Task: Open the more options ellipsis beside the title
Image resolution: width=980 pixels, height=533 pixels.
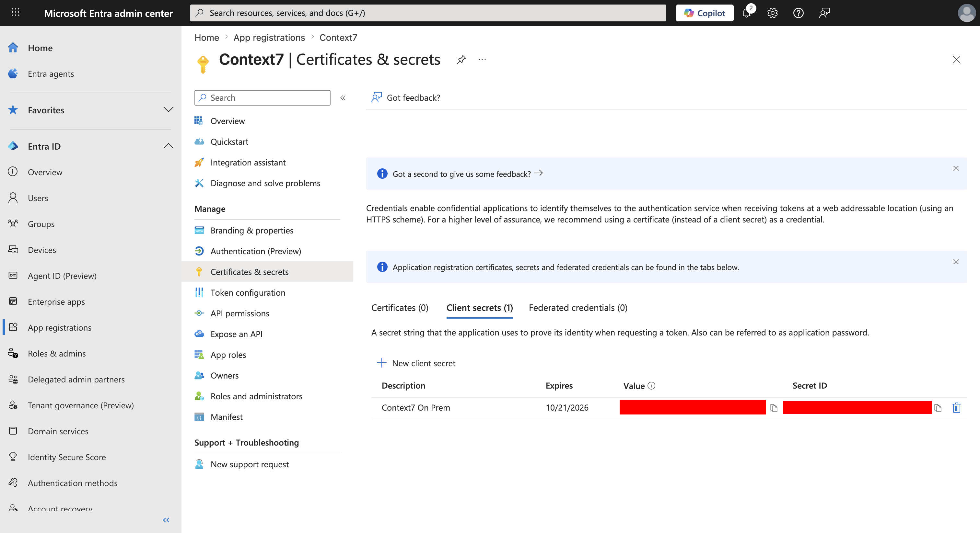Action: [x=482, y=60]
